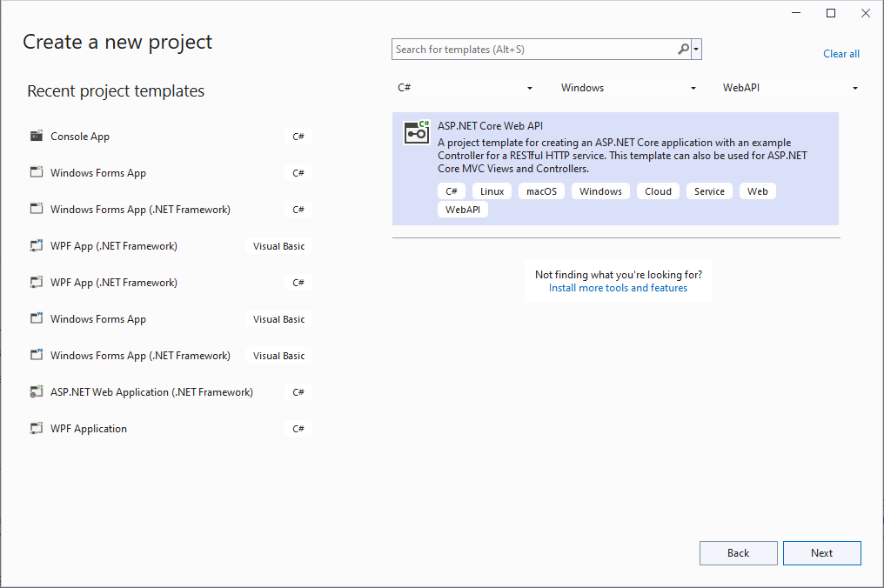Click the Next button
884x588 pixels.
pyautogui.click(x=821, y=553)
